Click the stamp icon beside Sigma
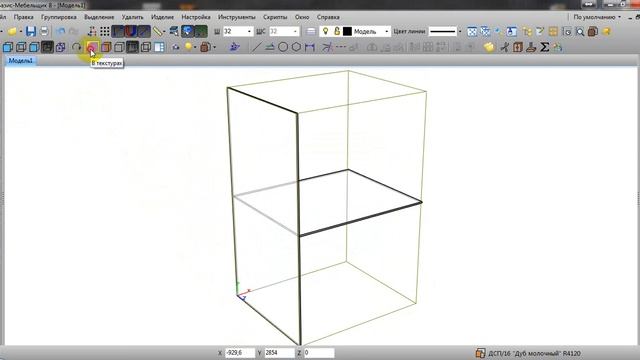This screenshot has width=640, height=360. pos(531,47)
